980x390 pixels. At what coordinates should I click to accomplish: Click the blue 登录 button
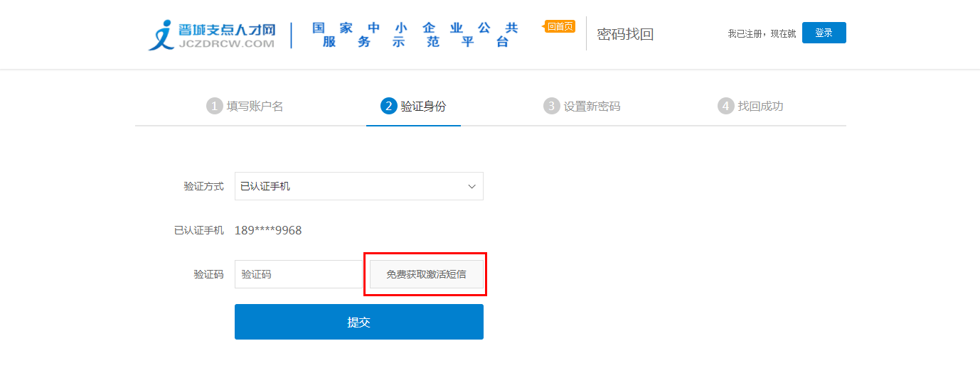824,33
